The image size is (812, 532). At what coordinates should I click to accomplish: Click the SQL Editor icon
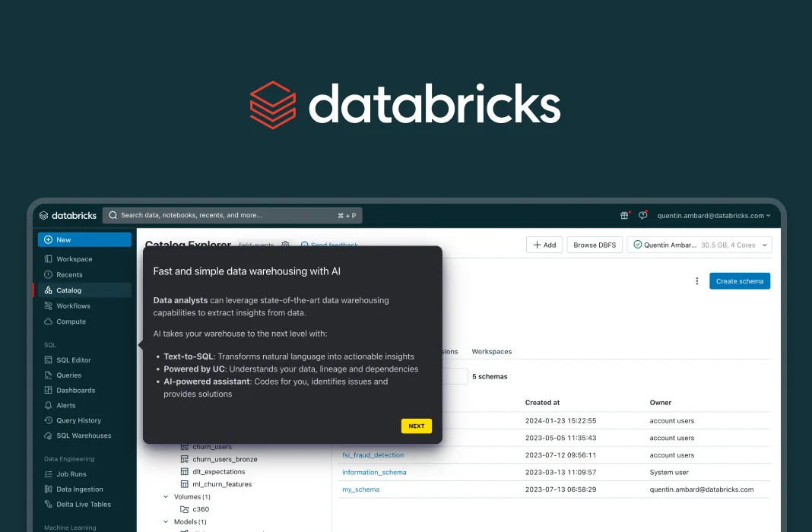point(48,359)
